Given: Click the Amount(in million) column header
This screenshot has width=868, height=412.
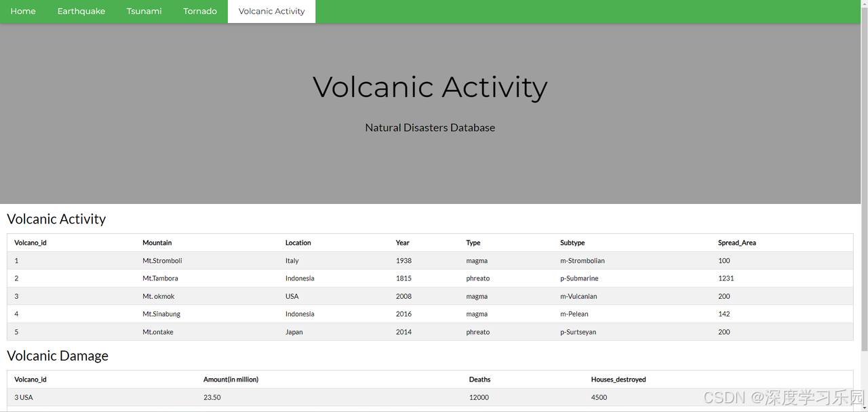Looking at the screenshot, I should pyautogui.click(x=231, y=379).
